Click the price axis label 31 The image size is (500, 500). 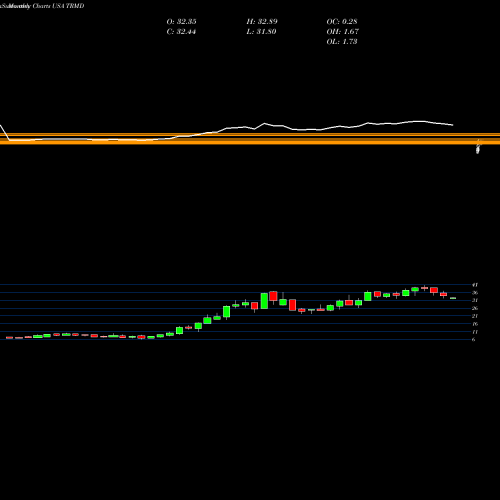(475, 300)
